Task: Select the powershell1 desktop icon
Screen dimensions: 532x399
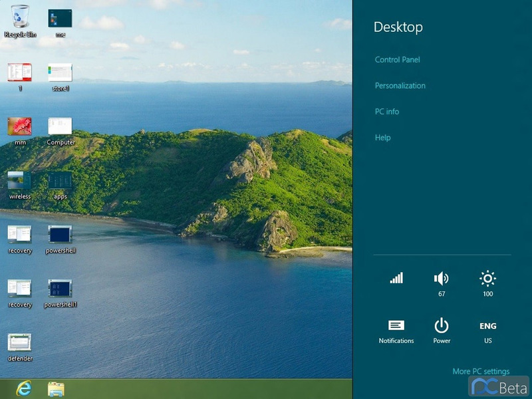Action: coord(60,289)
